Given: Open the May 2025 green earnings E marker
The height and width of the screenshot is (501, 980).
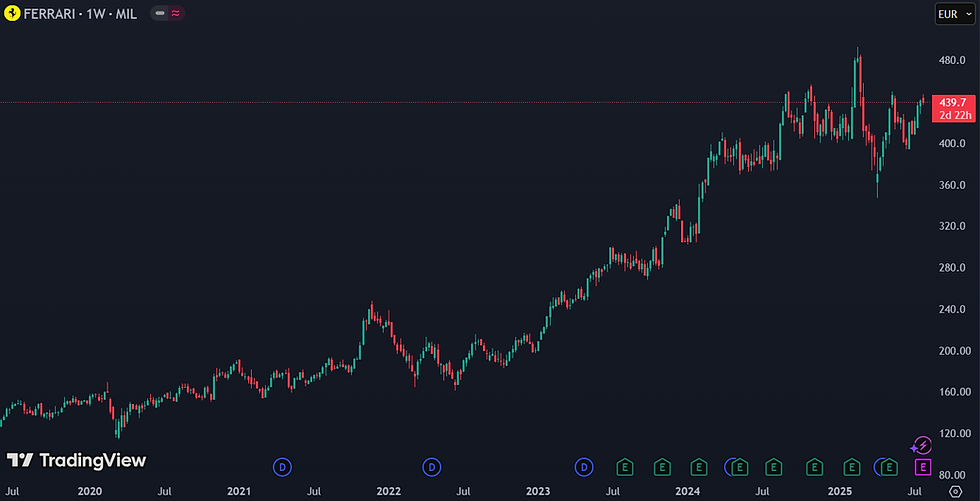Looking at the screenshot, I should (x=889, y=467).
